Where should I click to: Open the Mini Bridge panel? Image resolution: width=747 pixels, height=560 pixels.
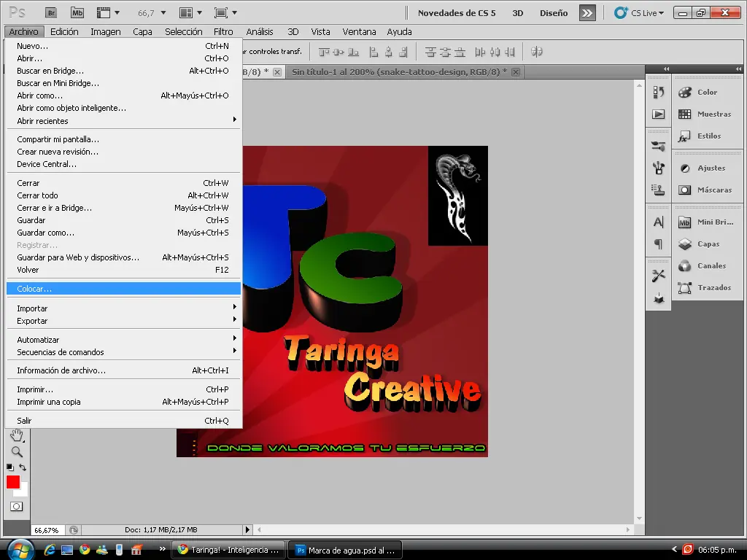click(x=708, y=222)
